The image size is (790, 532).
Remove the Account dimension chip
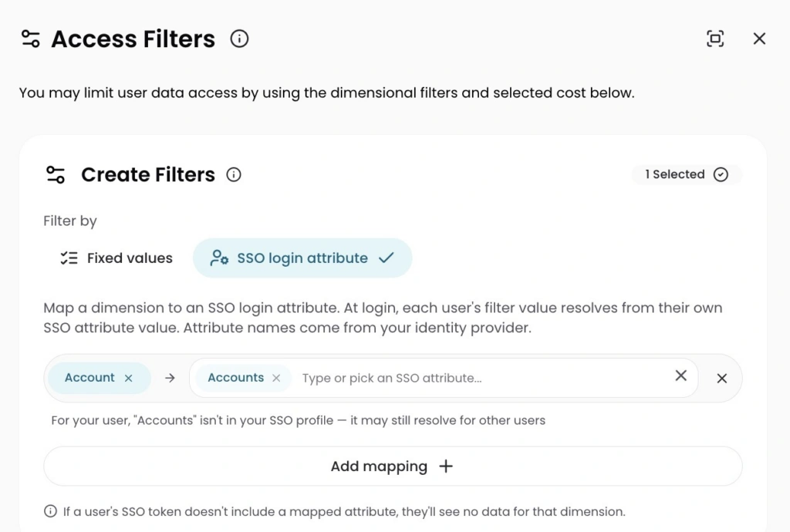(x=129, y=378)
